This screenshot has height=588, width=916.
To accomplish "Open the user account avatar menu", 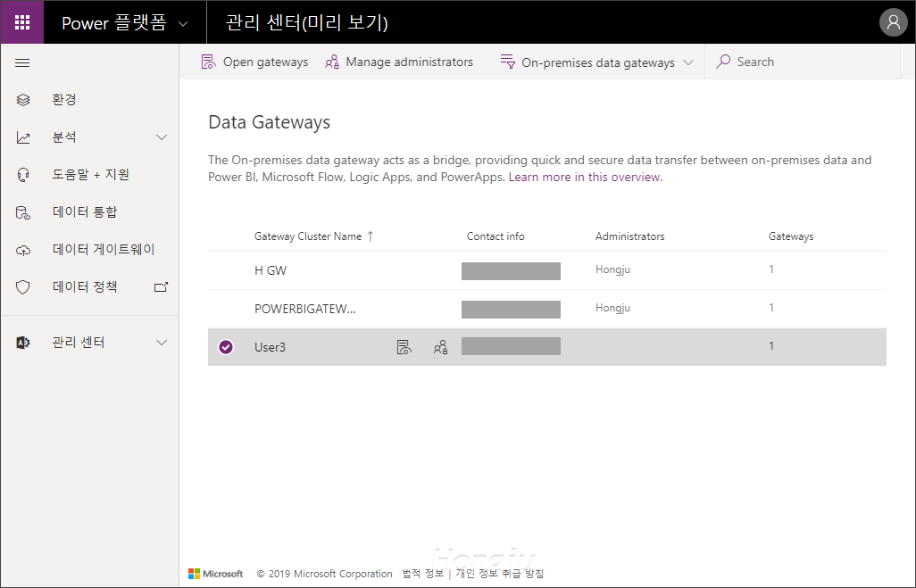I will tap(893, 22).
